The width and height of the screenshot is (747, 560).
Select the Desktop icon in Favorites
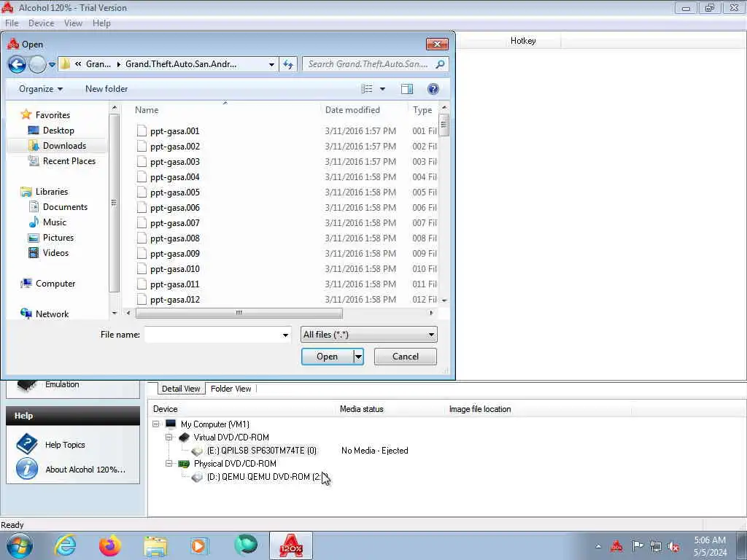coord(34,131)
